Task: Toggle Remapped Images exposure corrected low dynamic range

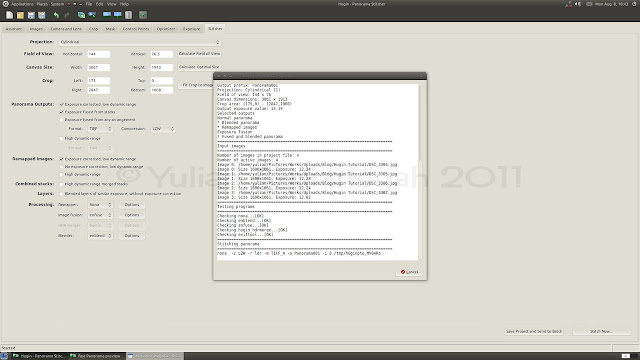Action: 62,159
